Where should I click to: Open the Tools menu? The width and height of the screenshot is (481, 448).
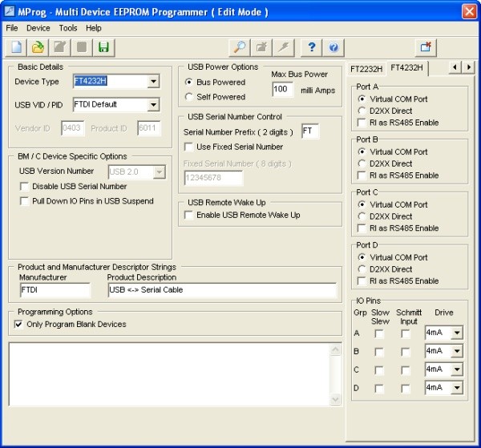pos(68,28)
